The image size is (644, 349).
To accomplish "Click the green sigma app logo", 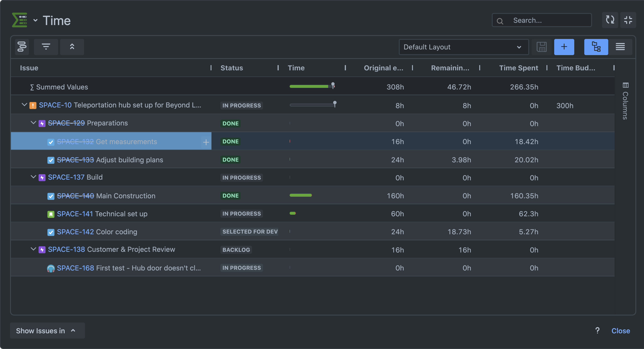I will pos(19,20).
